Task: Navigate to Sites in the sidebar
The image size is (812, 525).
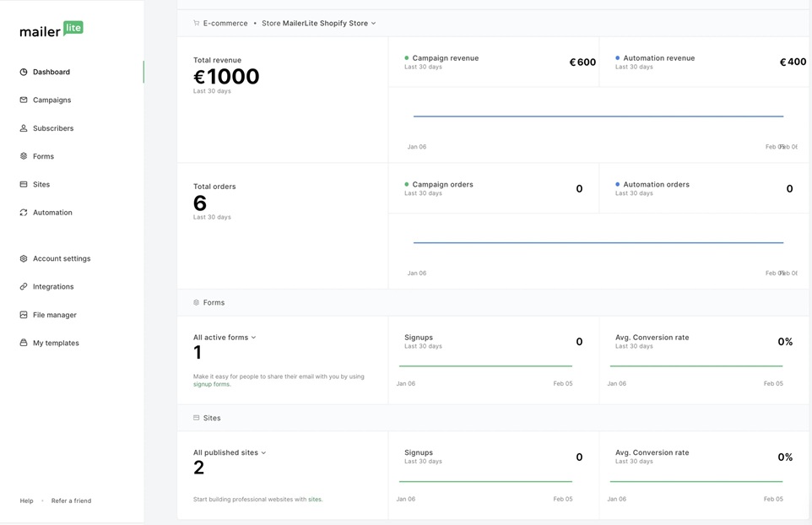Action: point(41,184)
